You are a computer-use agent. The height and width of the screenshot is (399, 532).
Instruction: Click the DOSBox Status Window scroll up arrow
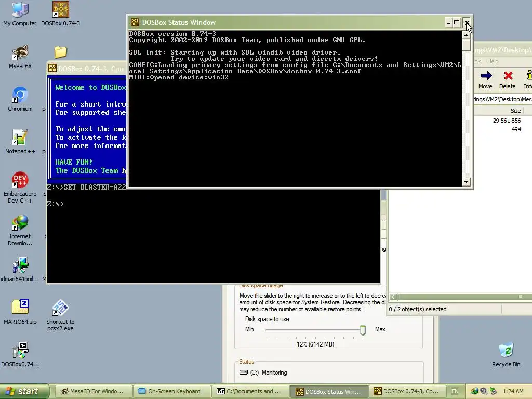click(x=466, y=35)
